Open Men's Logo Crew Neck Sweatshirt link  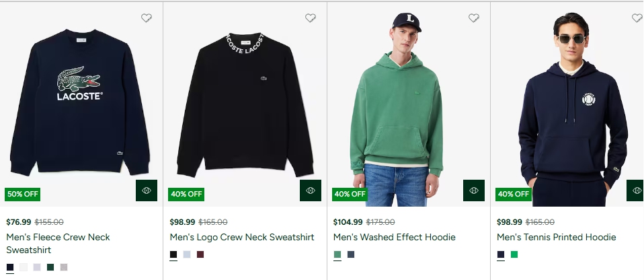click(x=242, y=237)
